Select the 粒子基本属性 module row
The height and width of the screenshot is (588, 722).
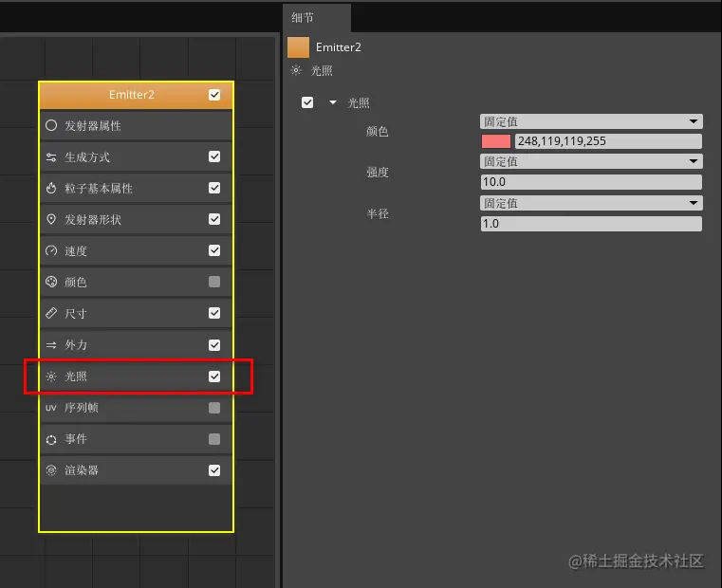point(137,189)
